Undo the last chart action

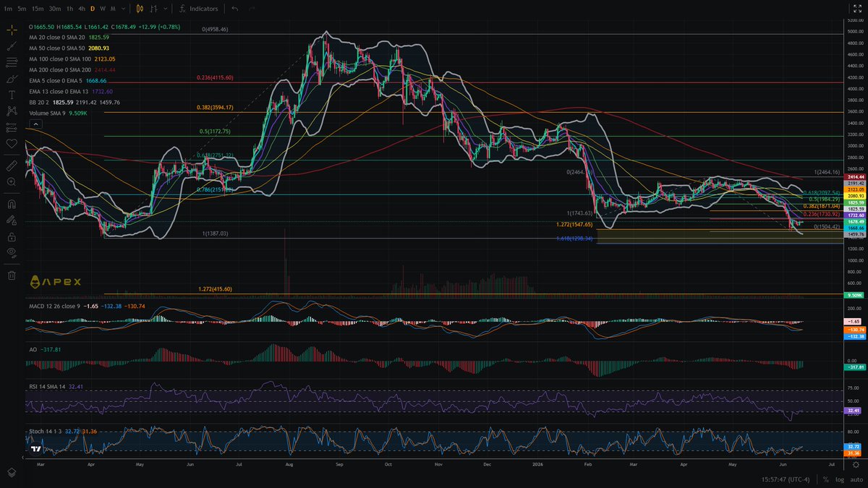[x=234, y=9]
